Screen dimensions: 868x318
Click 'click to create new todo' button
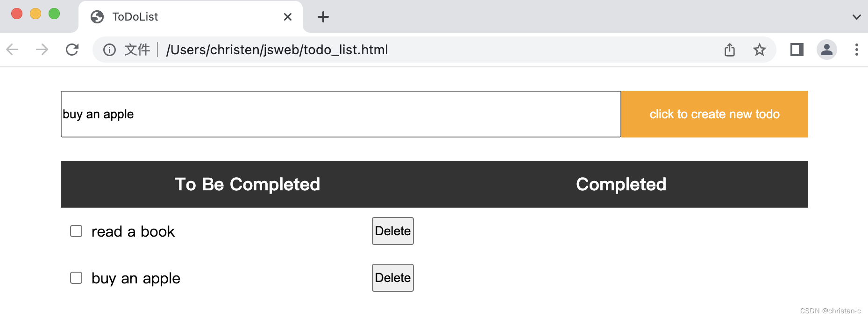715,114
